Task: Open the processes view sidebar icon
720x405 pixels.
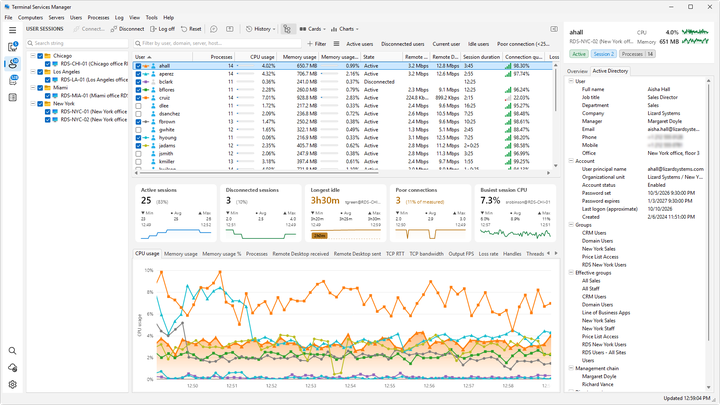Action: click(12, 80)
